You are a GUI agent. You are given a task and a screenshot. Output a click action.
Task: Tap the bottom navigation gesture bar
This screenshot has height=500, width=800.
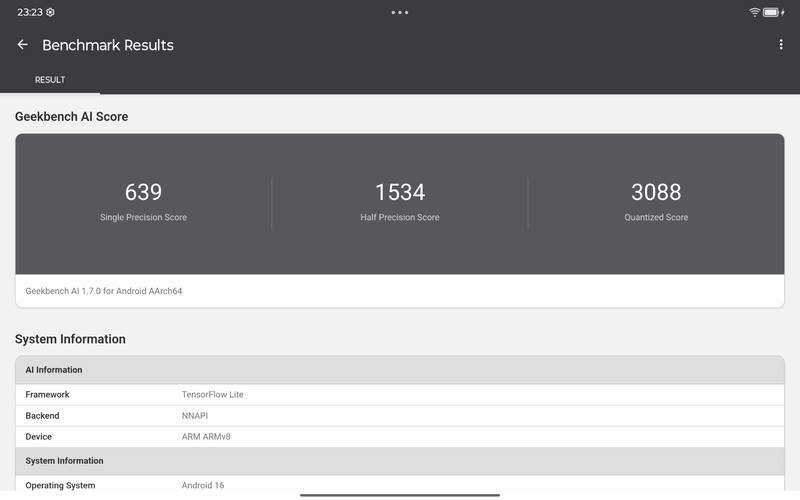pyautogui.click(x=400, y=495)
